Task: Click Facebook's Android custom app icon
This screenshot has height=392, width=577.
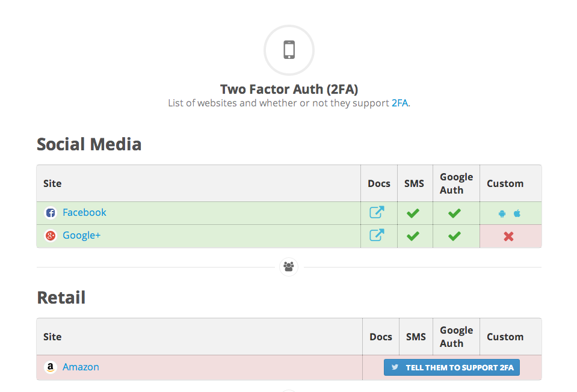Action: [x=502, y=213]
